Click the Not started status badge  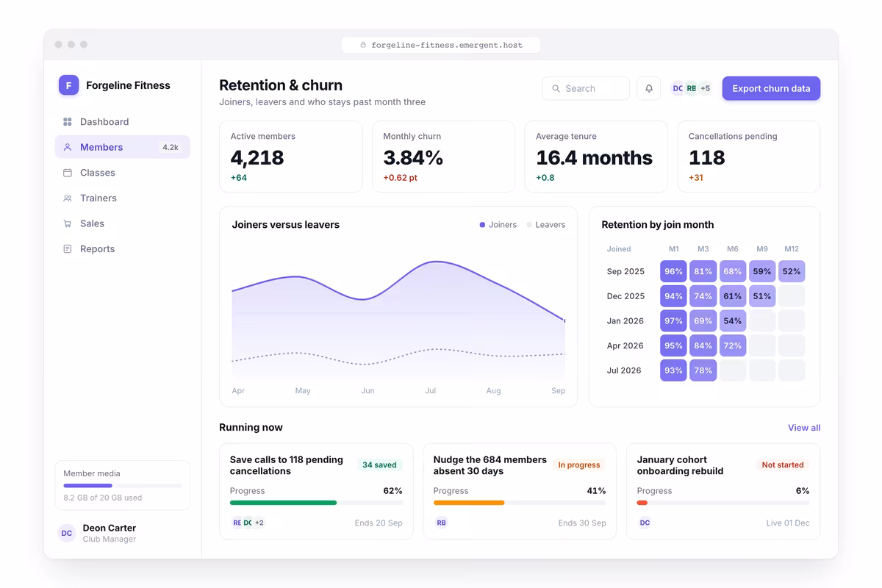[x=783, y=465]
